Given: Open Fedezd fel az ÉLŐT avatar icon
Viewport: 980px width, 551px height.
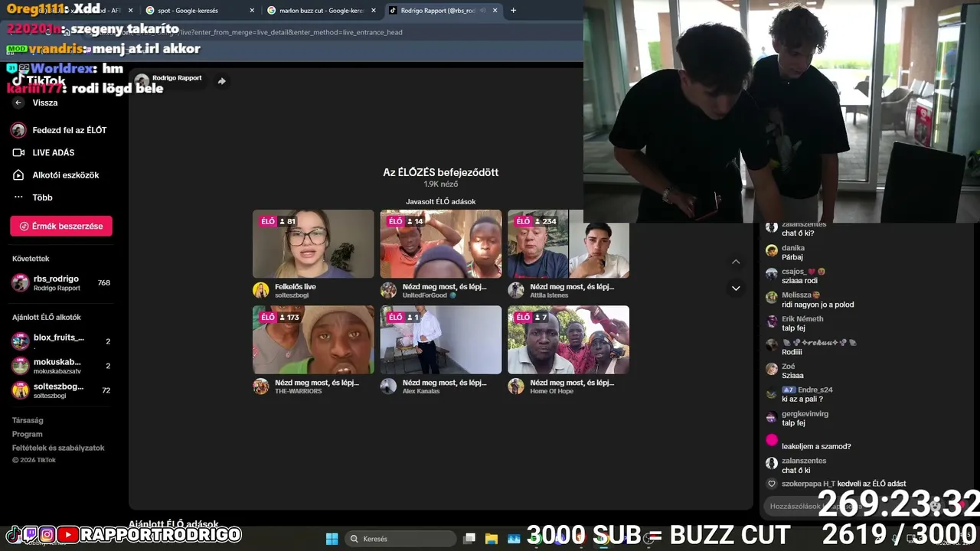Looking at the screenshot, I should point(18,130).
